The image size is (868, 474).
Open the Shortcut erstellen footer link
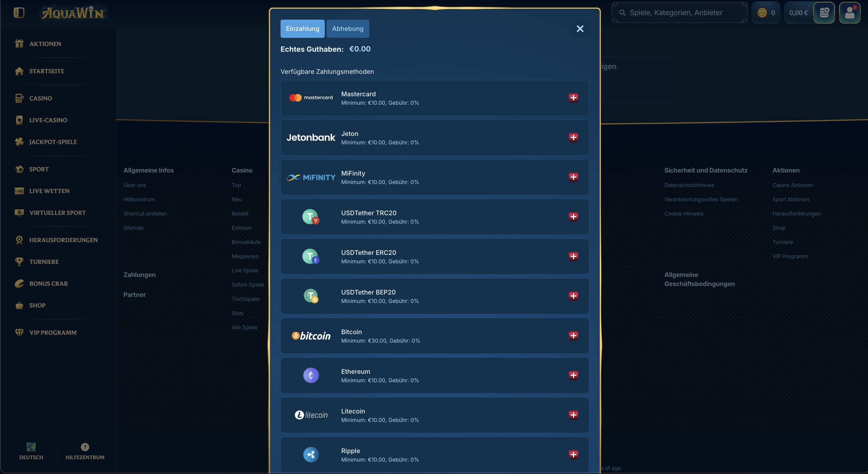pyautogui.click(x=145, y=214)
